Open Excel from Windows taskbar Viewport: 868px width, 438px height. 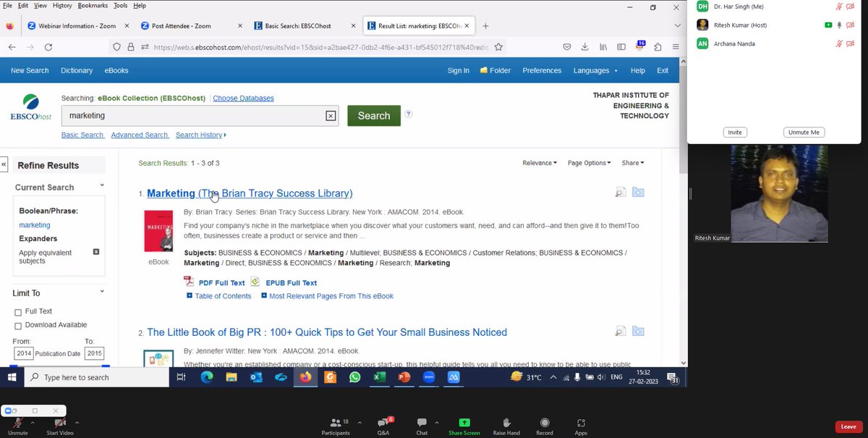point(379,377)
